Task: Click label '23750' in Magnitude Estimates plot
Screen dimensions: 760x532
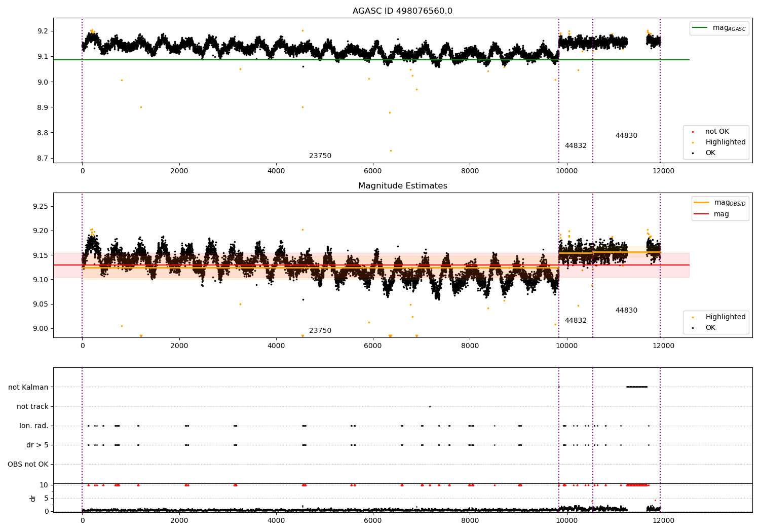Action: coord(320,331)
